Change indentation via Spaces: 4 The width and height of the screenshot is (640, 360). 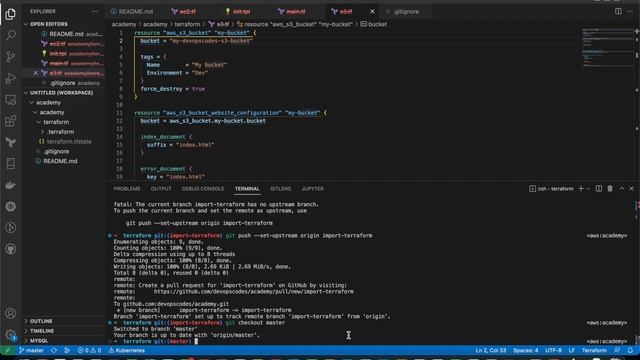tap(525, 350)
